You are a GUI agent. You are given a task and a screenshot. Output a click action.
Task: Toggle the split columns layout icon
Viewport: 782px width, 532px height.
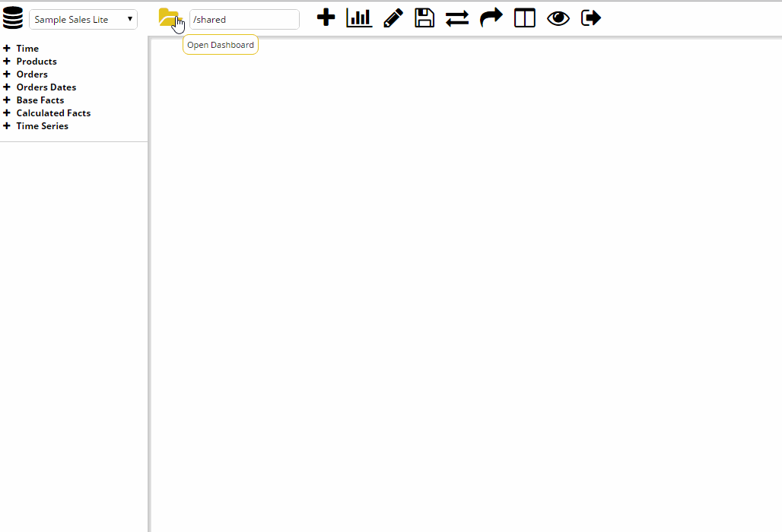[525, 18]
